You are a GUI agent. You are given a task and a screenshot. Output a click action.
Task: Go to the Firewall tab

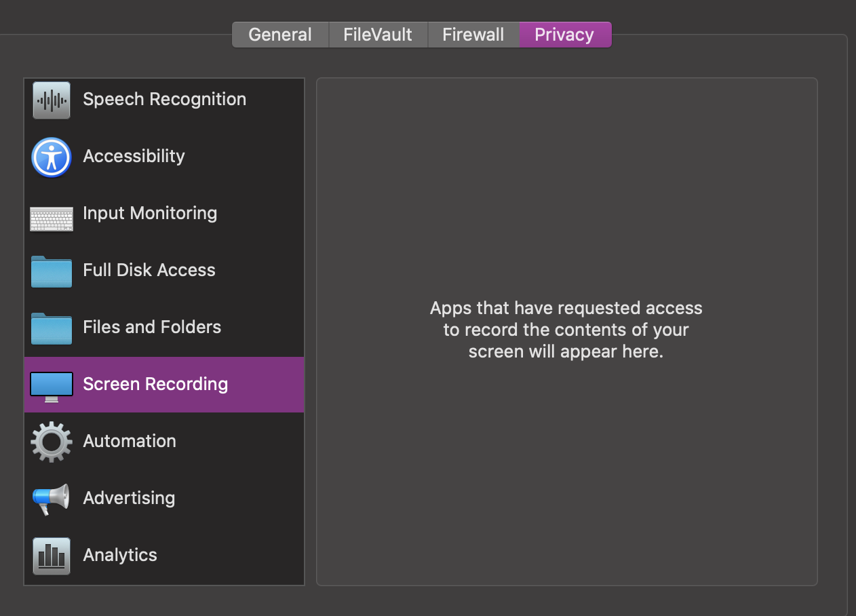(473, 35)
